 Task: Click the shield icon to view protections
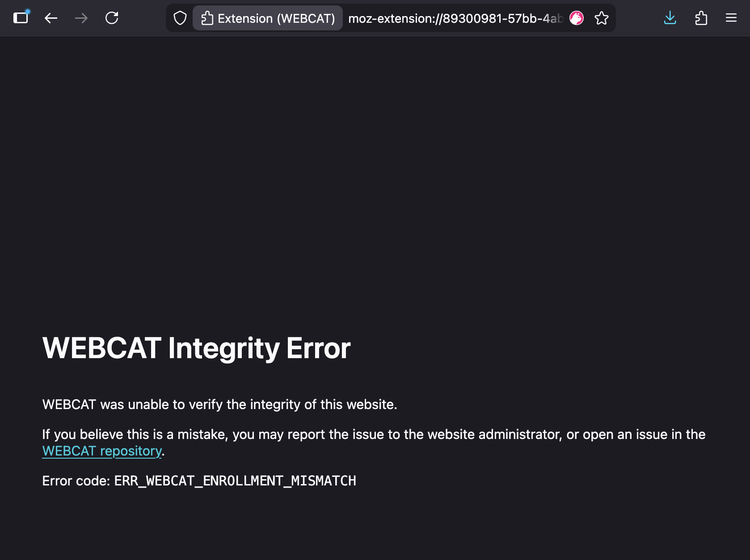coord(179,18)
